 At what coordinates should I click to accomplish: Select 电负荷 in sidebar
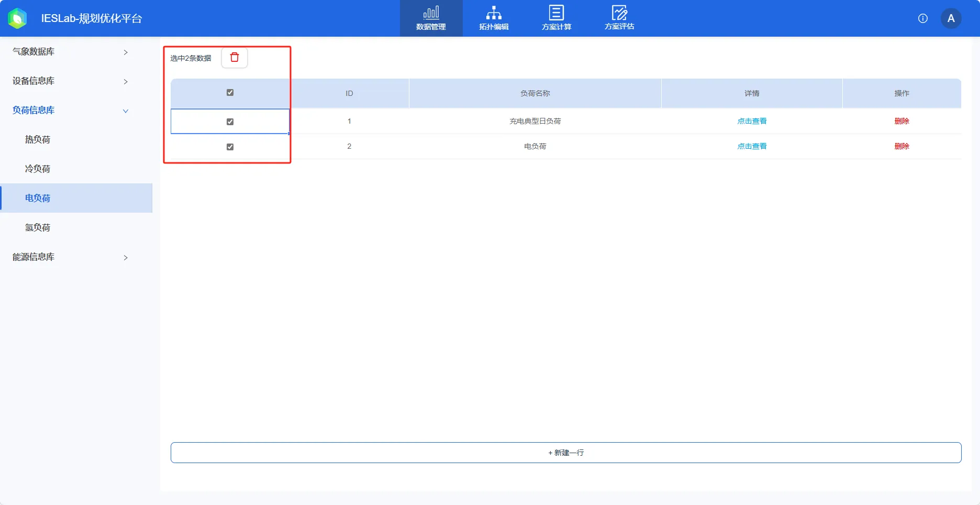pos(76,198)
